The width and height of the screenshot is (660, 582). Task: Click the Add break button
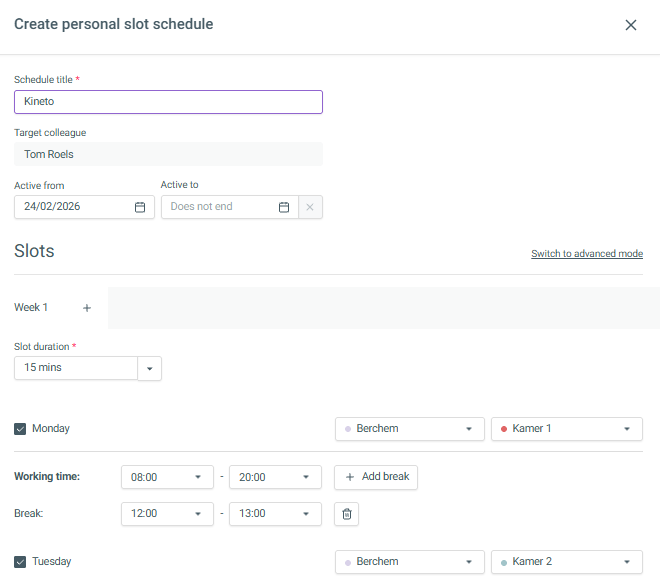point(376,477)
